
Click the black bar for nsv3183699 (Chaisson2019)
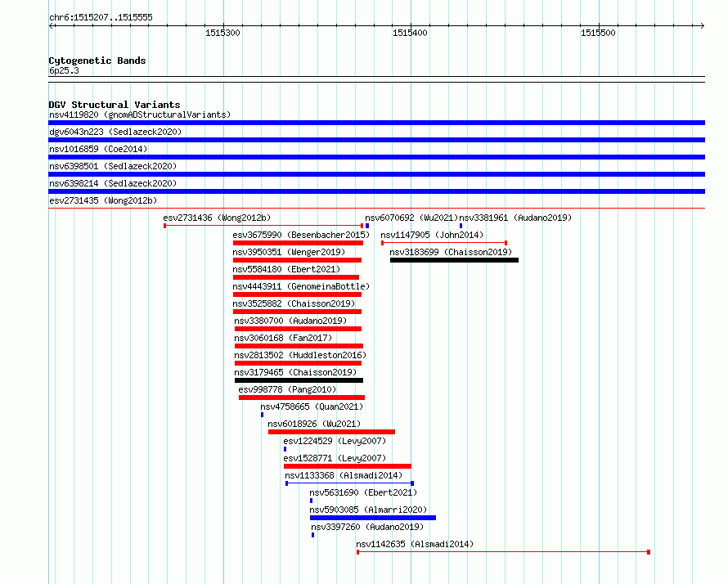pyautogui.click(x=454, y=260)
